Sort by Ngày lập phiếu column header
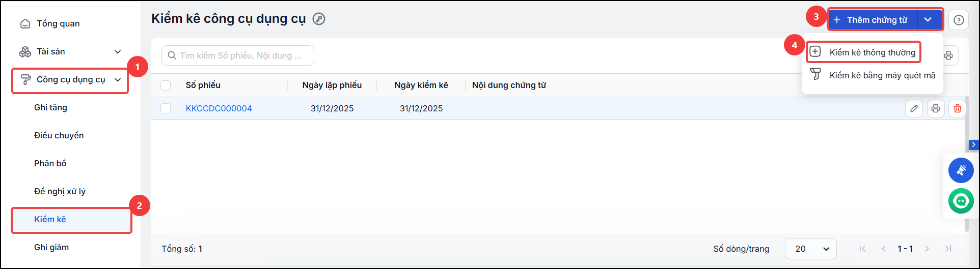980x269 pixels. click(332, 85)
